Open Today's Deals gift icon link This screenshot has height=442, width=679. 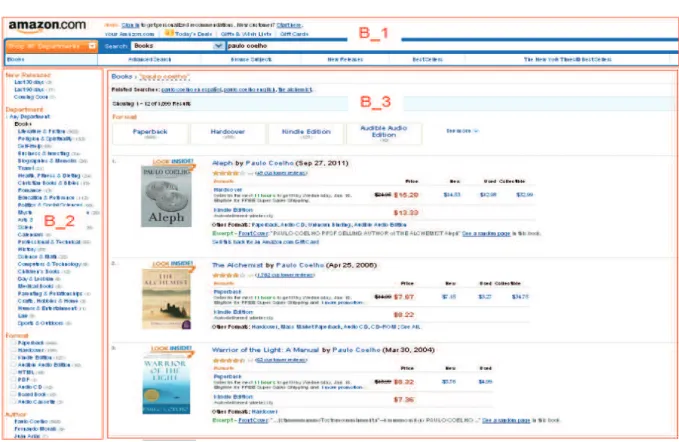tap(169, 33)
